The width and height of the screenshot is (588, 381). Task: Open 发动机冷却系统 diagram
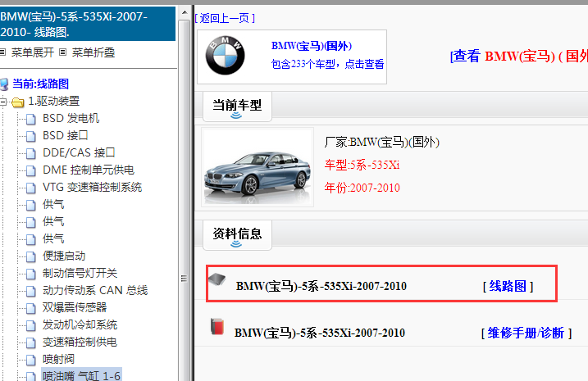[x=80, y=325]
